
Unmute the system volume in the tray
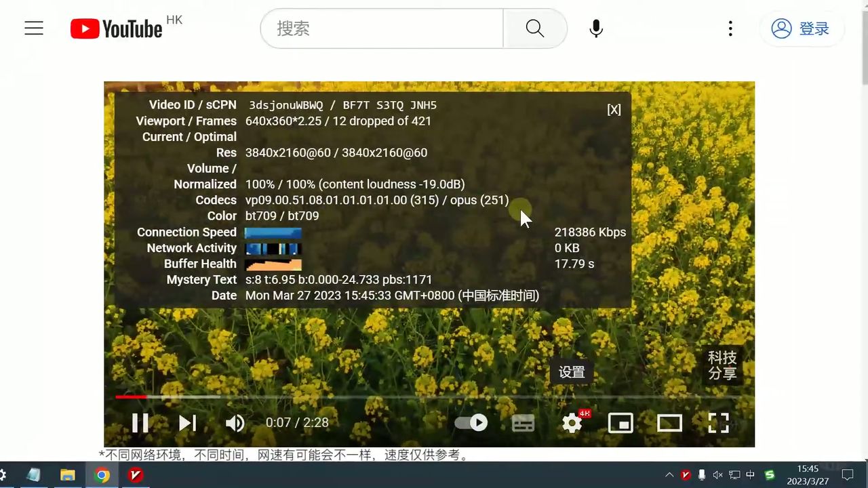coord(717,475)
